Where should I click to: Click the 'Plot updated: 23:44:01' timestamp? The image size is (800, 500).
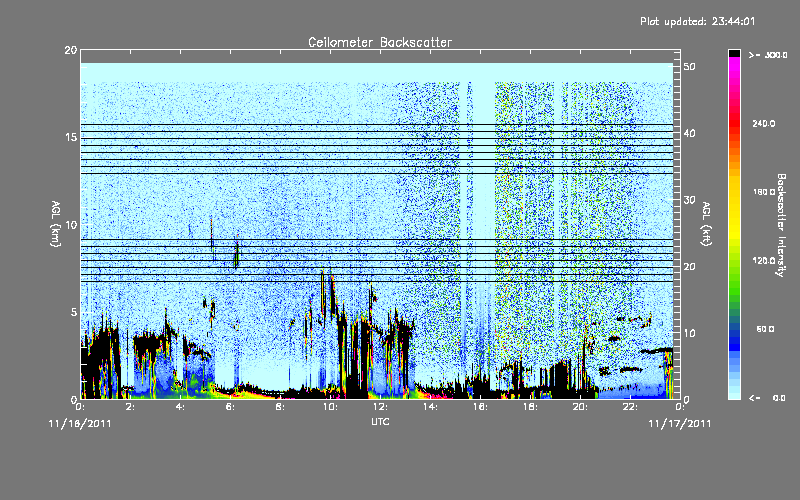coord(697,21)
